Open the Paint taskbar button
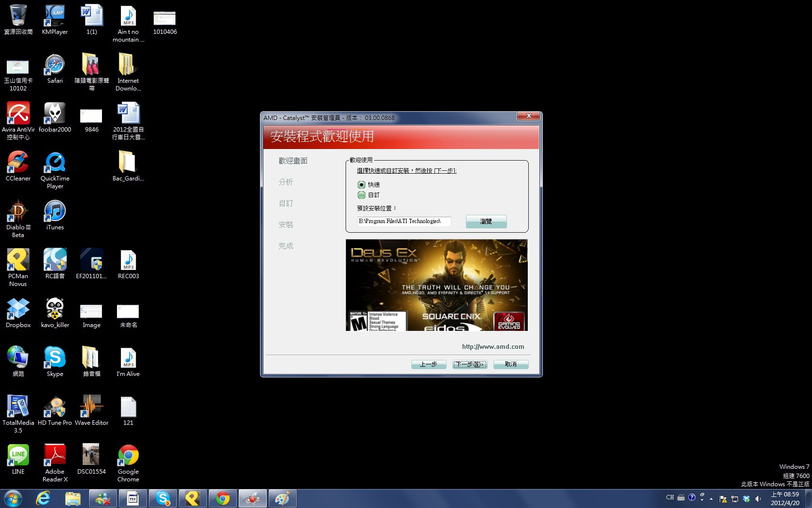The image size is (812, 508). [x=283, y=498]
